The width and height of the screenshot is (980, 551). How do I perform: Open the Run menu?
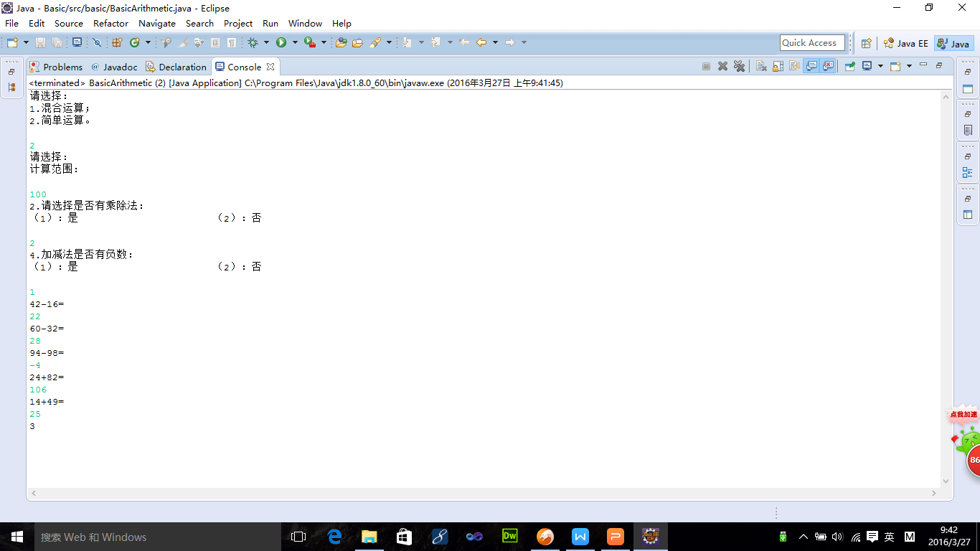[270, 23]
